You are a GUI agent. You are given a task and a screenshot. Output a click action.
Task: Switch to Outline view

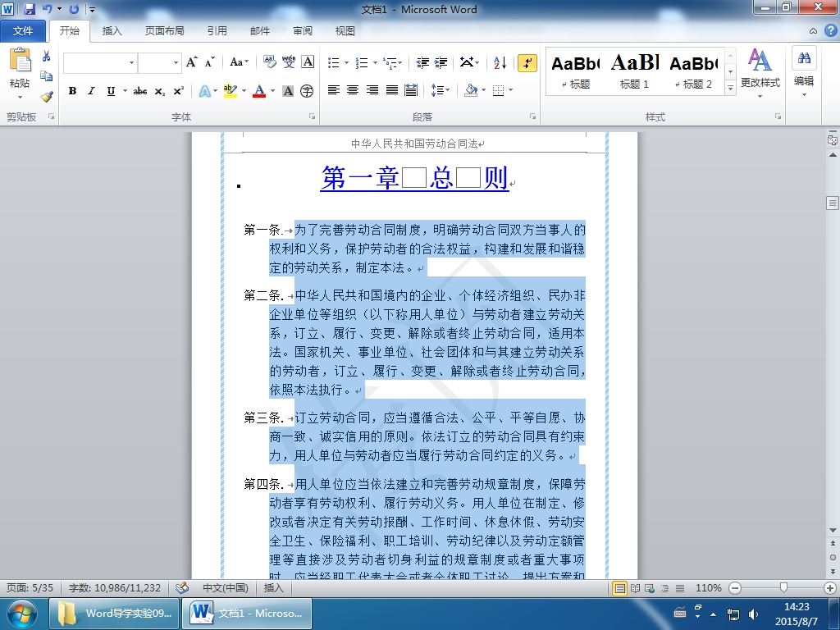(664, 588)
